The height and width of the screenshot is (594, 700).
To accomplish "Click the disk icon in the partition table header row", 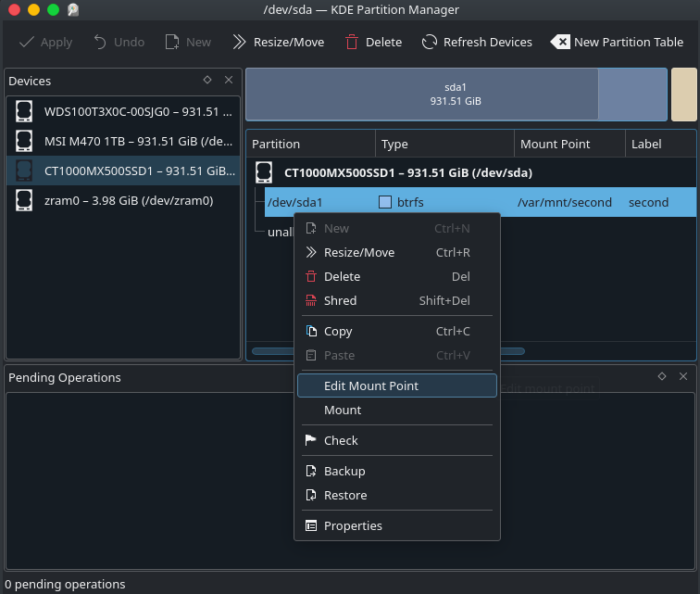I will [264, 172].
